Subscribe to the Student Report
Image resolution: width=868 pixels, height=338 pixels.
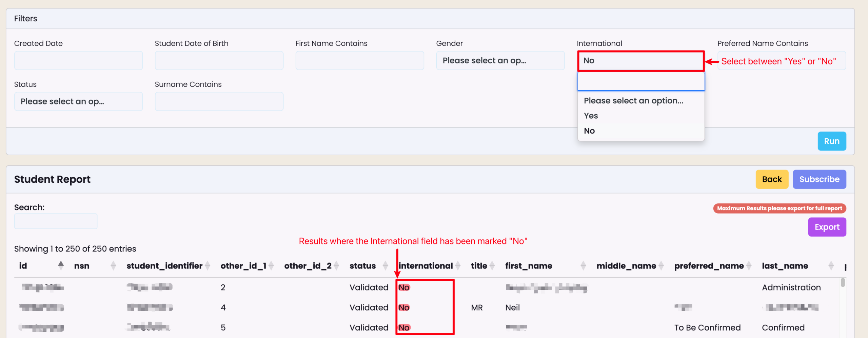point(819,179)
